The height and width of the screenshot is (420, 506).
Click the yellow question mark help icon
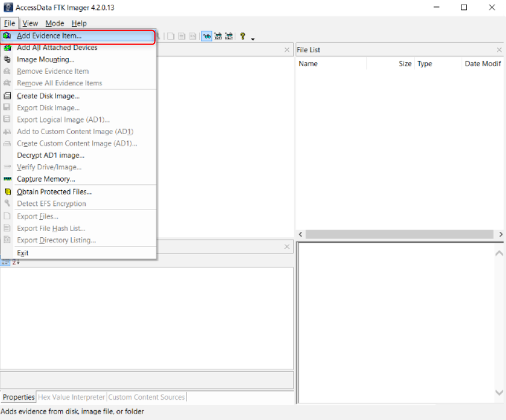pos(243,36)
